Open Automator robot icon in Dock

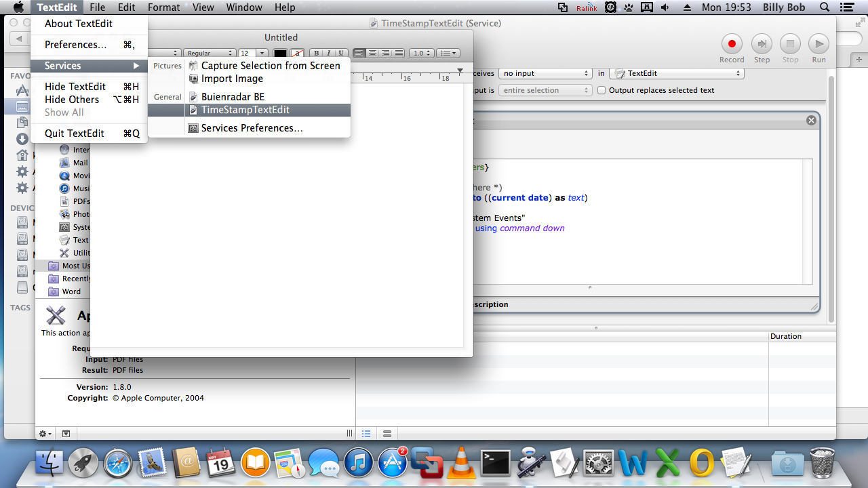(x=530, y=464)
